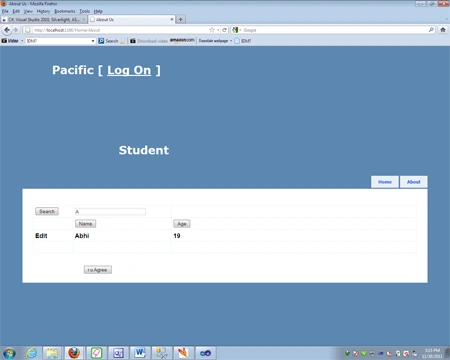450x360 pixels.
Task: Open the Bookmarks menu
Action: coord(65,11)
